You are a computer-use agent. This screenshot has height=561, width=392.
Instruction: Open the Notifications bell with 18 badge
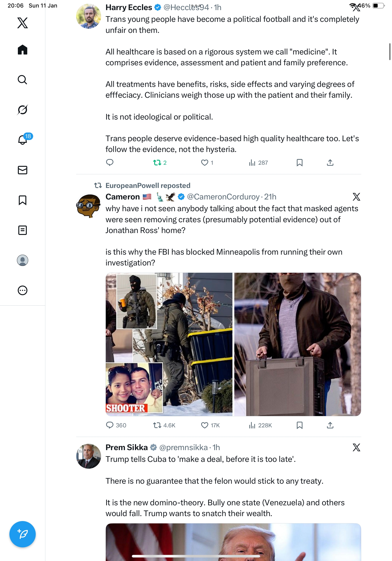coord(23,140)
